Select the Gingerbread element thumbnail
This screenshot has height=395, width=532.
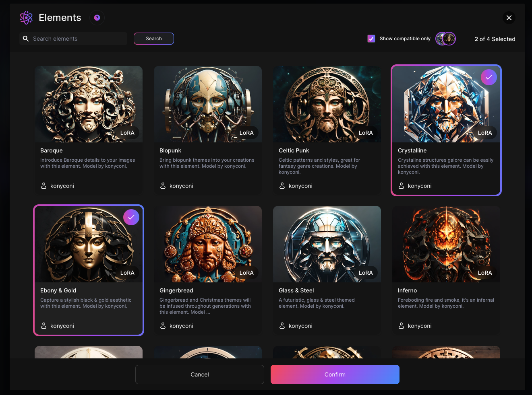[207, 244]
